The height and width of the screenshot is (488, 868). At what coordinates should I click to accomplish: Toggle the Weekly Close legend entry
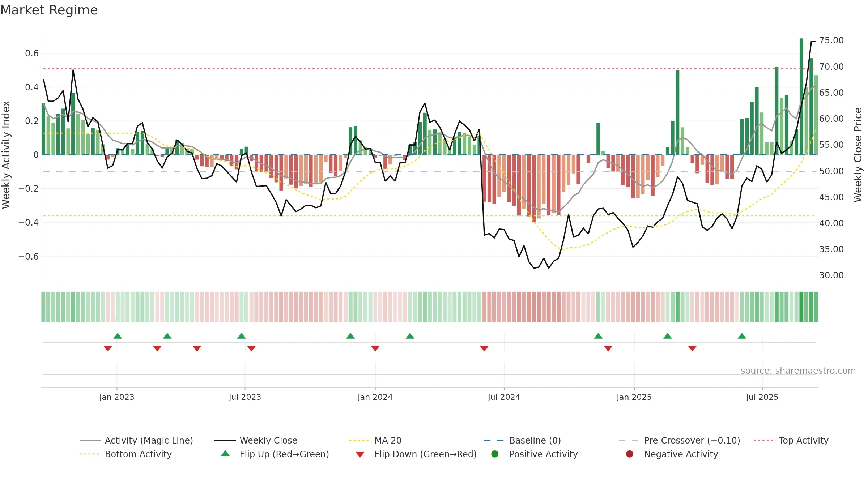(256, 440)
